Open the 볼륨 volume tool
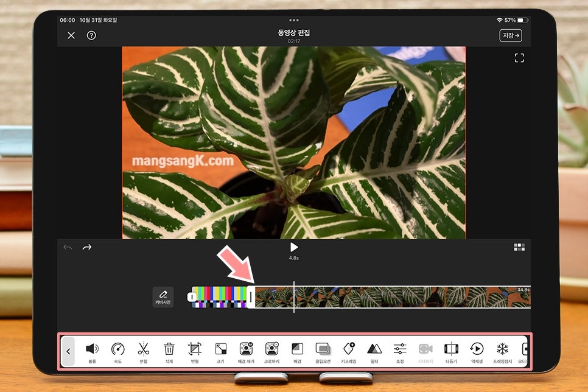Image resolution: width=588 pixels, height=392 pixels. tap(92, 352)
